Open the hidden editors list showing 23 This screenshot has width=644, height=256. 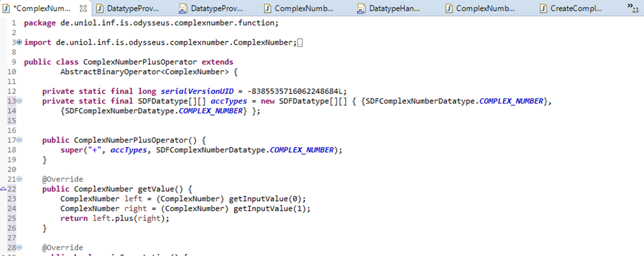(632, 8)
